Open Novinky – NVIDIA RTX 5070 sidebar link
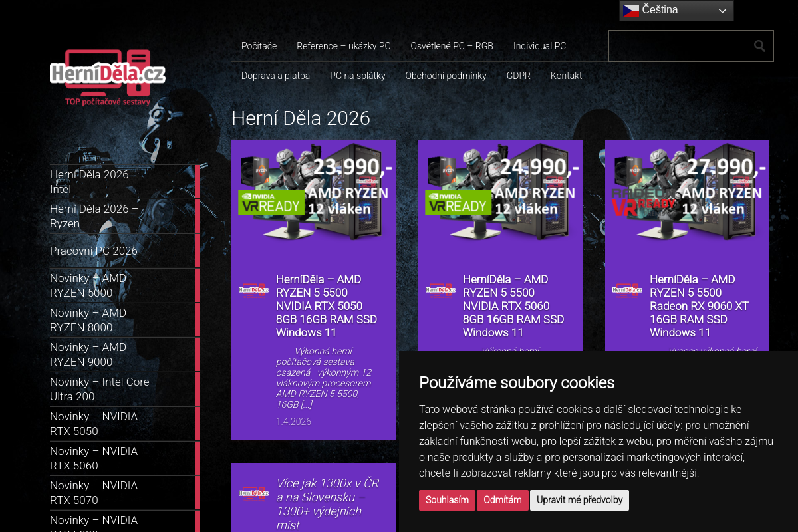This screenshot has width=798, height=532. coord(94,493)
